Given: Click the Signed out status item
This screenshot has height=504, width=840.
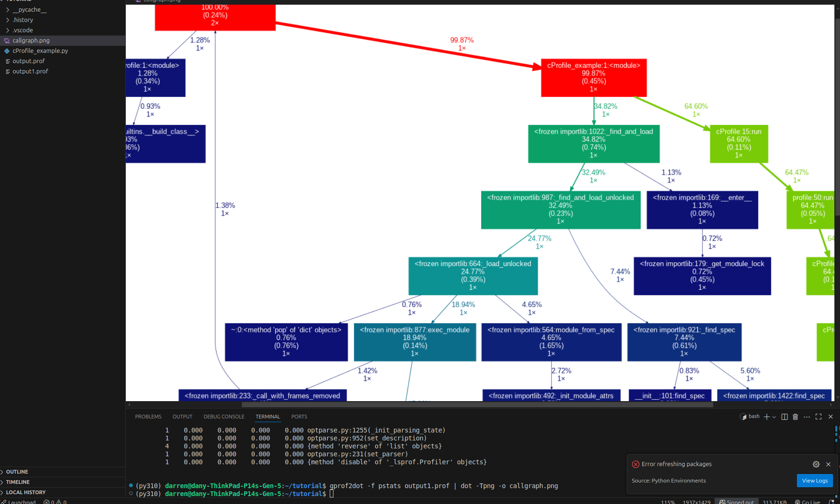Looking at the screenshot, I should (x=737, y=502).
